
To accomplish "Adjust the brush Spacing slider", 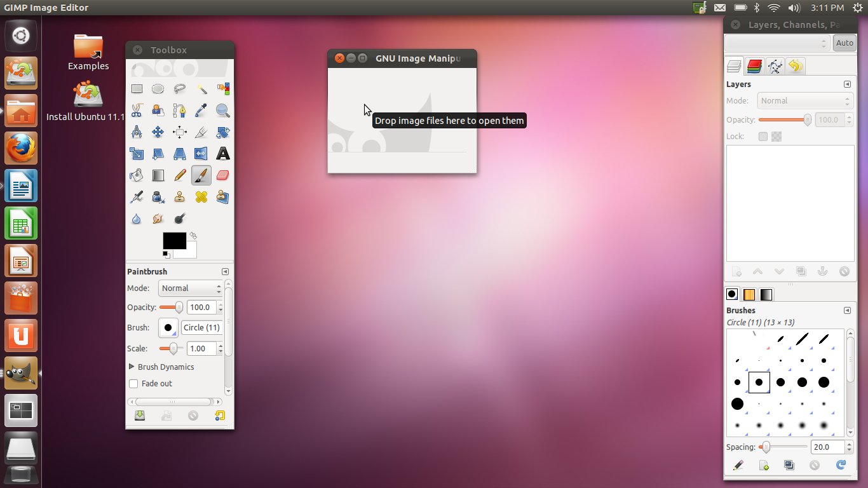I will coord(783,447).
